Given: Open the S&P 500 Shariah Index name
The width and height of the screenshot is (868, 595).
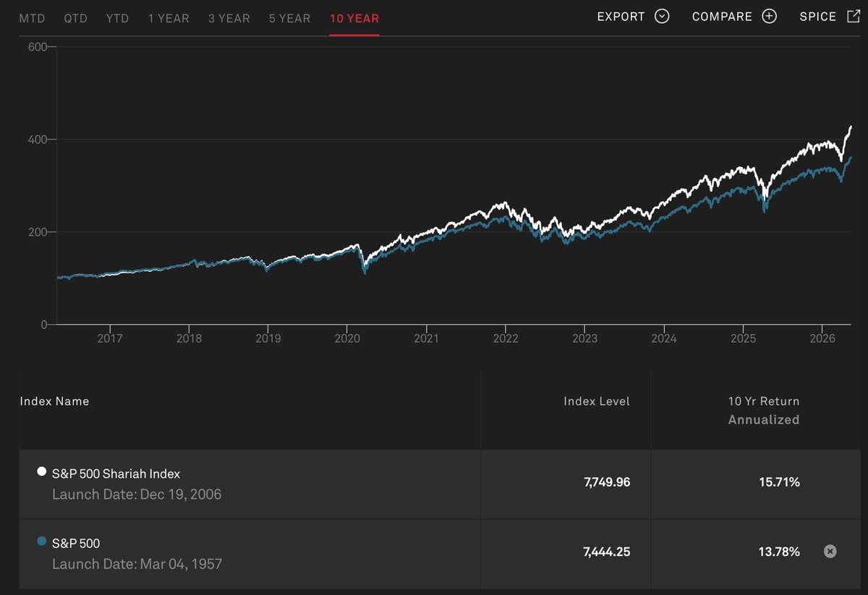Looking at the screenshot, I should coord(116,474).
